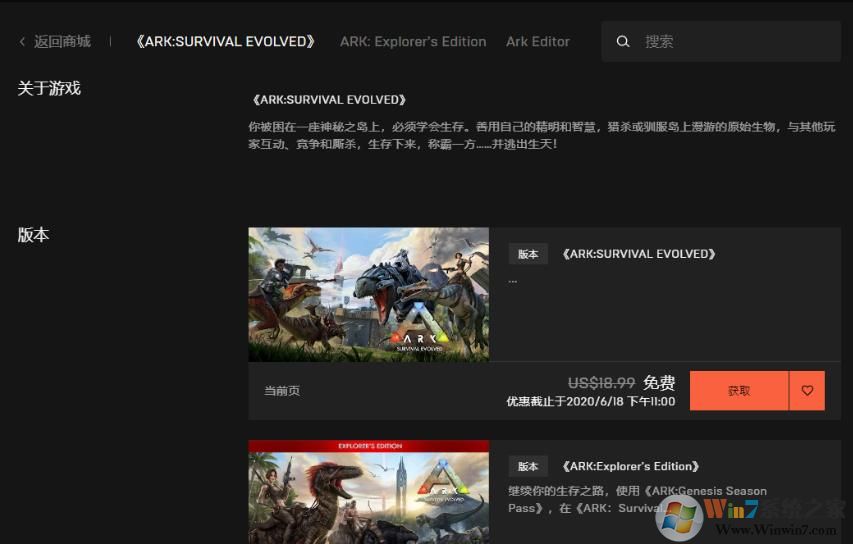Screen dimensions: 853x544
Task: Click the 免费 free price text
Action: [659, 383]
